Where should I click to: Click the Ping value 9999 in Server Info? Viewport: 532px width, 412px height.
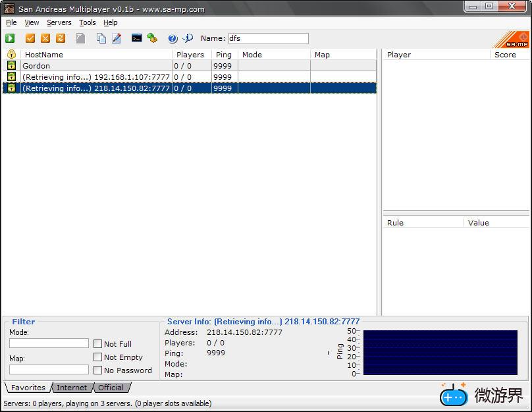pos(216,353)
